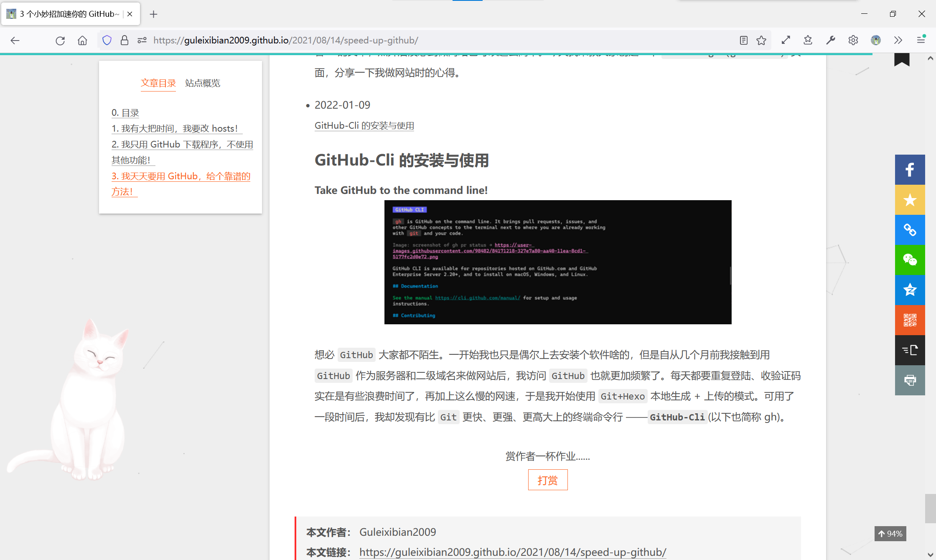The height and width of the screenshot is (560, 936).
Task: Click the 打赏 reward button
Action: [548, 480]
